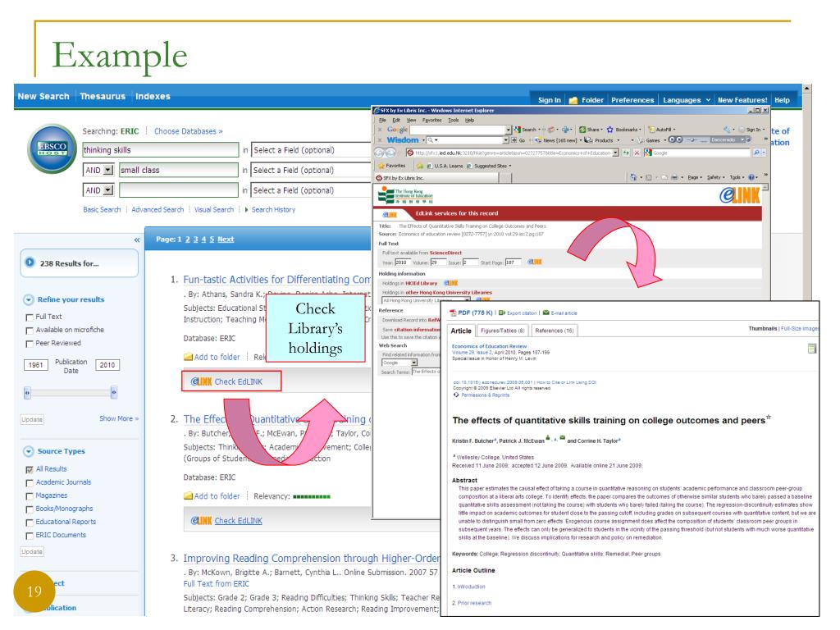
Task: Tick Available on microfiche checkbox
Action: pyautogui.click(x=30, y=331)
